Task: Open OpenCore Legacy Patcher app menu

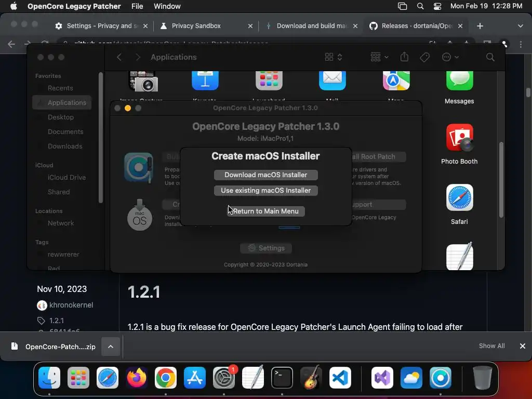Action: (x=74, y=6)
